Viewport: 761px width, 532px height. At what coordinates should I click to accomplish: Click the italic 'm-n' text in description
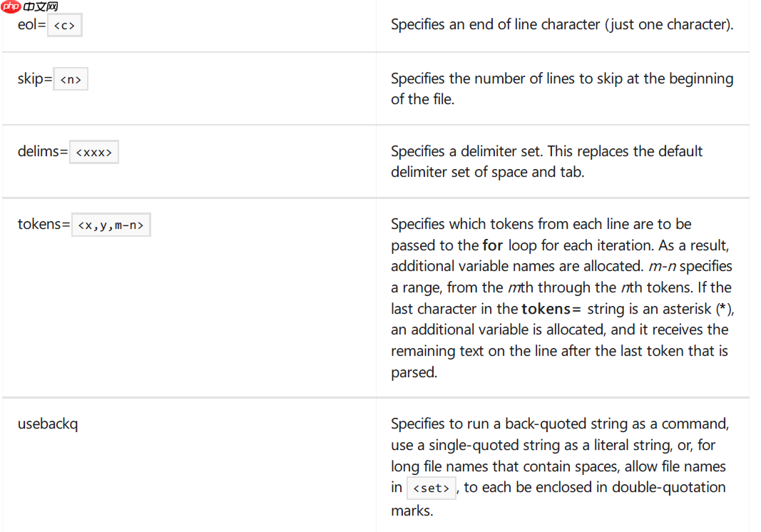663,267
